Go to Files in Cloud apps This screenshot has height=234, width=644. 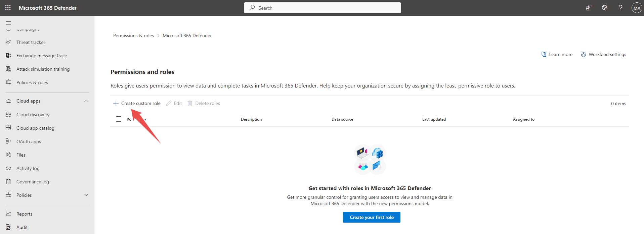[21, 155]
